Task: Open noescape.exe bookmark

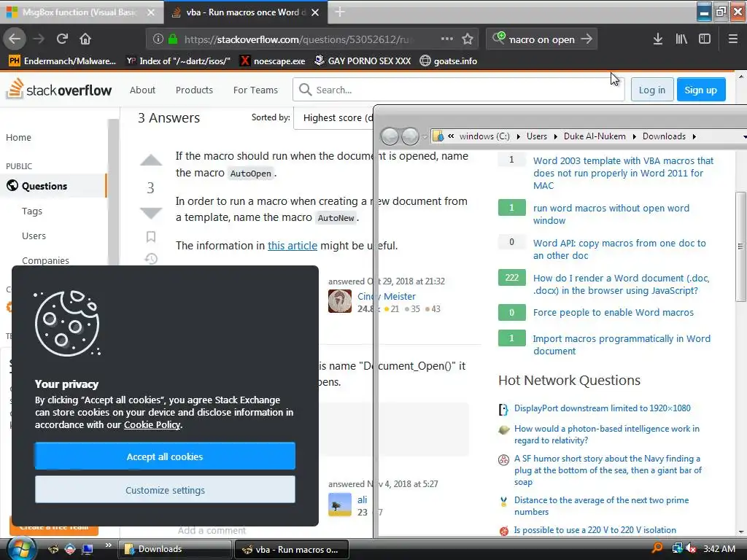Action: pyautogui.click(x=273, y=61)
